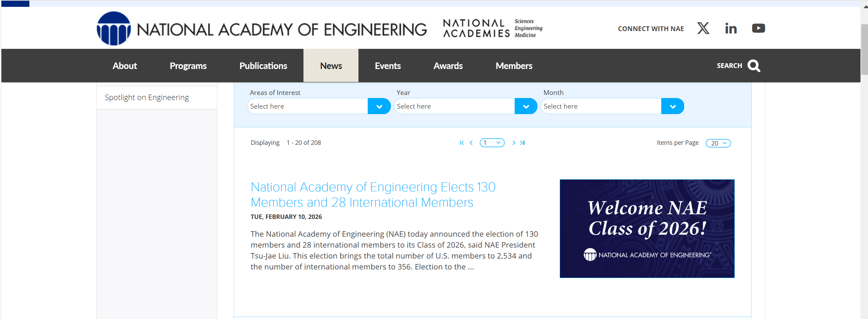868x319 pixels.
Task: Go to next page of results
Action: pyautogui.click(x=514, y=143)
